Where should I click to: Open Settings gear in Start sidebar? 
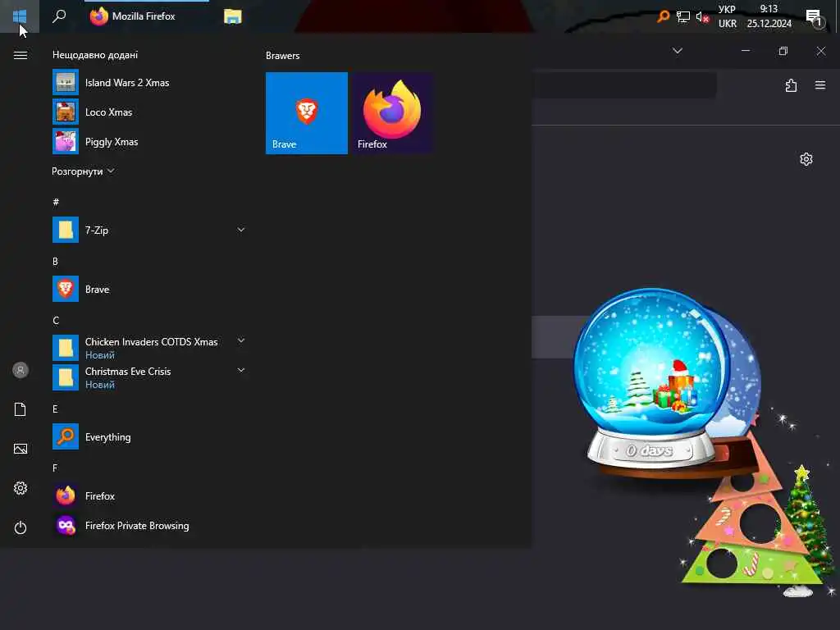21,488
